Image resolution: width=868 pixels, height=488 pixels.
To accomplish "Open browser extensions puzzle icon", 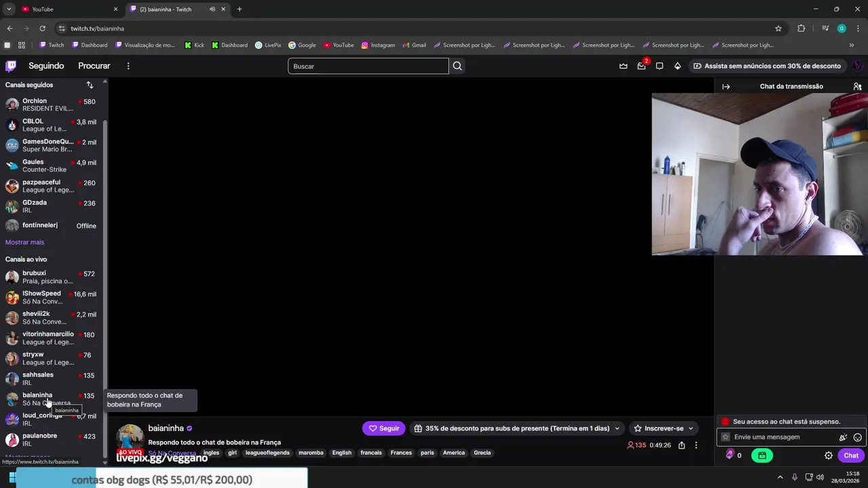I will 801,28.
